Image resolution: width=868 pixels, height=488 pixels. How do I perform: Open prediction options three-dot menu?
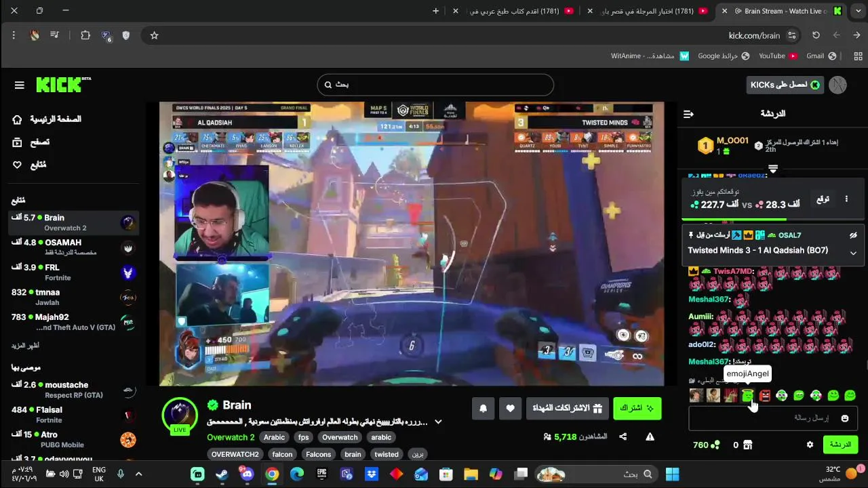(846, 199)
